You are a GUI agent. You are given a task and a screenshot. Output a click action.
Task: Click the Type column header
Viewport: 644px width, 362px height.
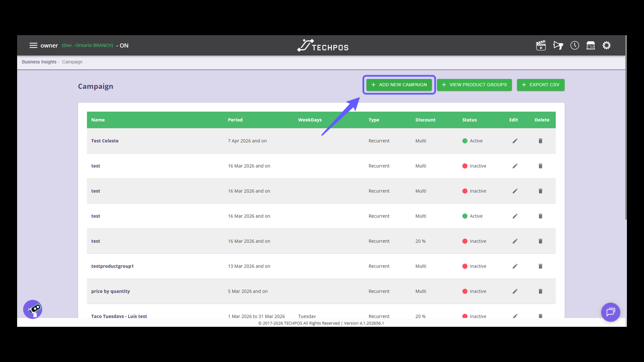374,120
